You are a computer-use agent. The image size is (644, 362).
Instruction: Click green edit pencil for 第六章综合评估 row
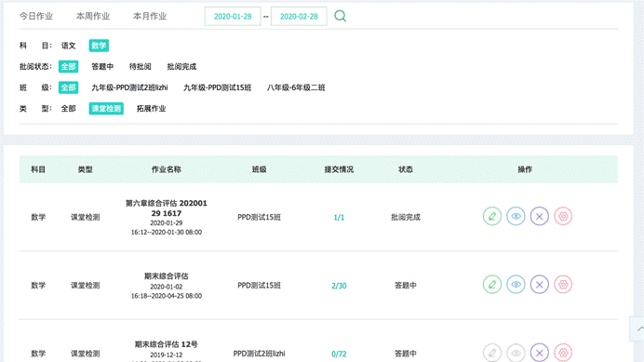[492, 216]
